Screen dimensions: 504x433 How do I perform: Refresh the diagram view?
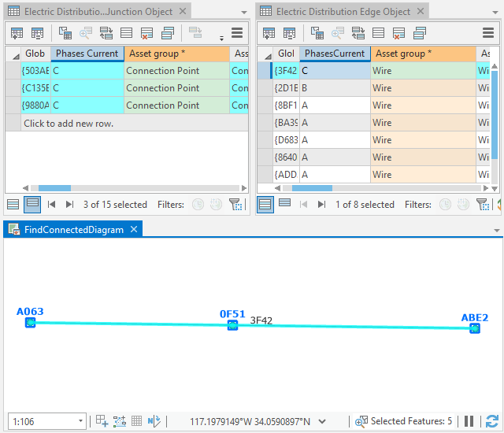tap(492, 421)
